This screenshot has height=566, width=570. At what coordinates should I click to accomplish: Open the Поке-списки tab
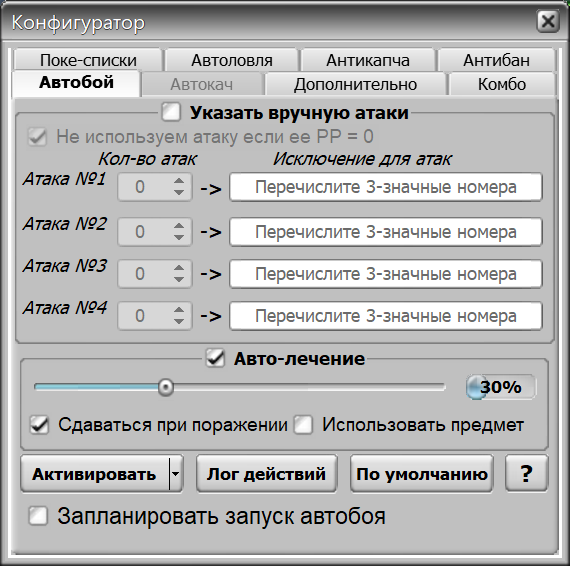[88, 60]
